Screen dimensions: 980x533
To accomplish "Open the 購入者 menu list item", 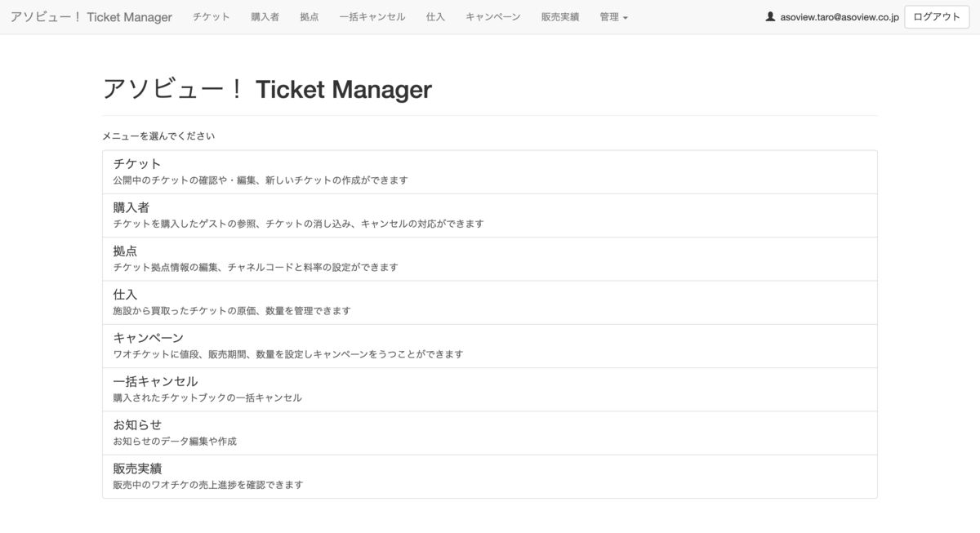I will [x=490, y=215].
